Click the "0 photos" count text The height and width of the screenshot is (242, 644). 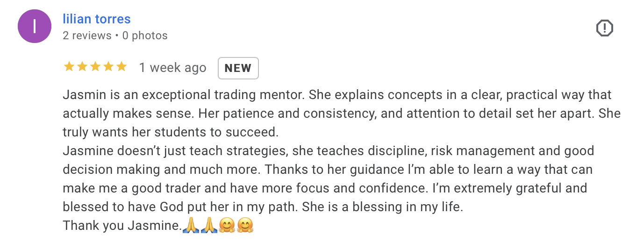pos(145,36)
